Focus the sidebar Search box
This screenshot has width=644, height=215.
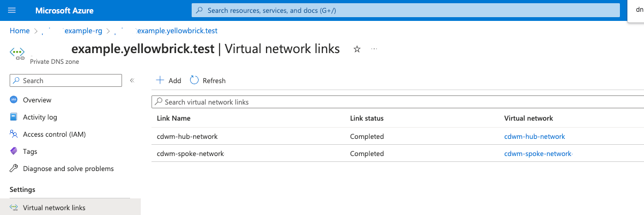[66, 80]
